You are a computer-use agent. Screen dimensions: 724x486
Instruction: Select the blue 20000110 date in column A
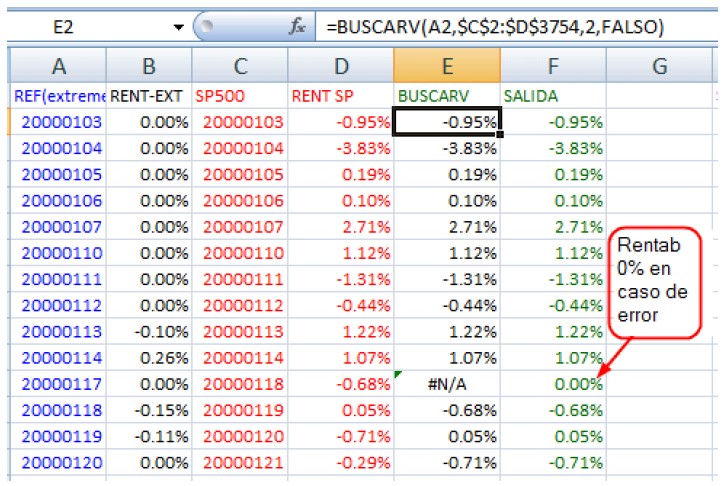click(58, 253)
